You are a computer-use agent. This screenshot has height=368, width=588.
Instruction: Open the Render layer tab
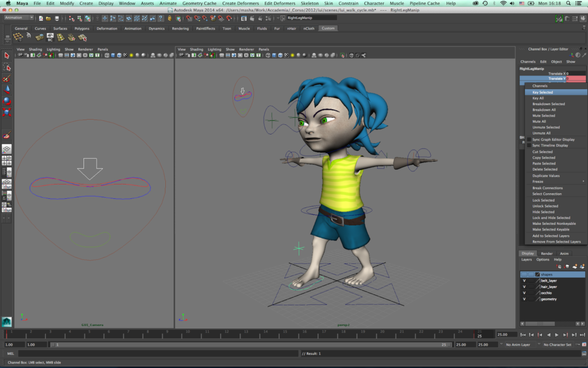[x=547, y=253]
